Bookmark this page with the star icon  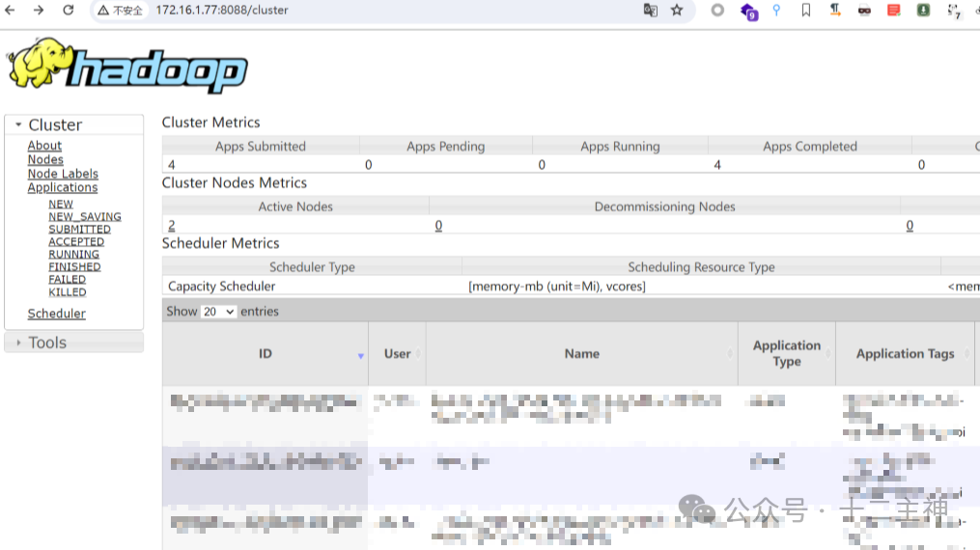pyautogui.click(x=677, y=11)
